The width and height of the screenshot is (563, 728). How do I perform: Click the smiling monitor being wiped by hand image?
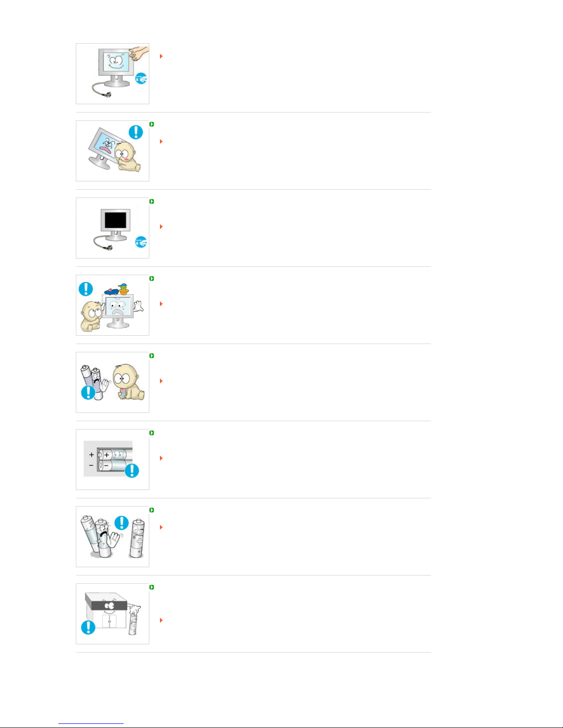tap(113, 73)
